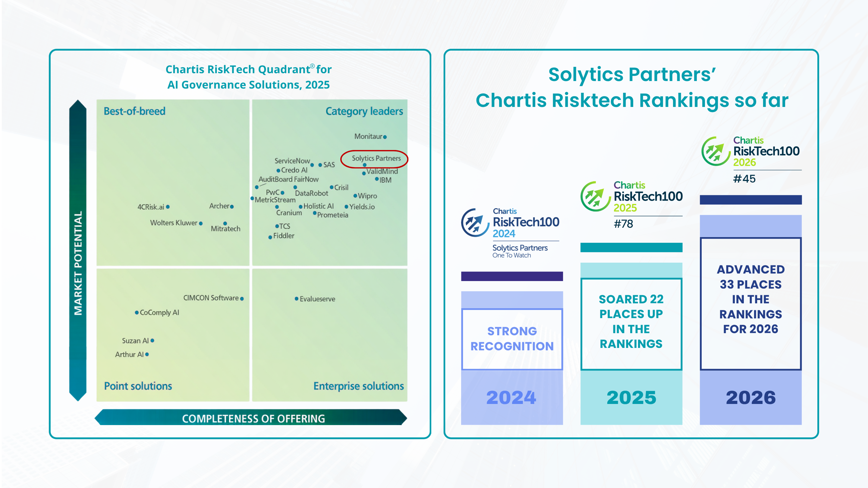
Task: Click the Enterprise solutions quadrant label
Action: (359, 386)
